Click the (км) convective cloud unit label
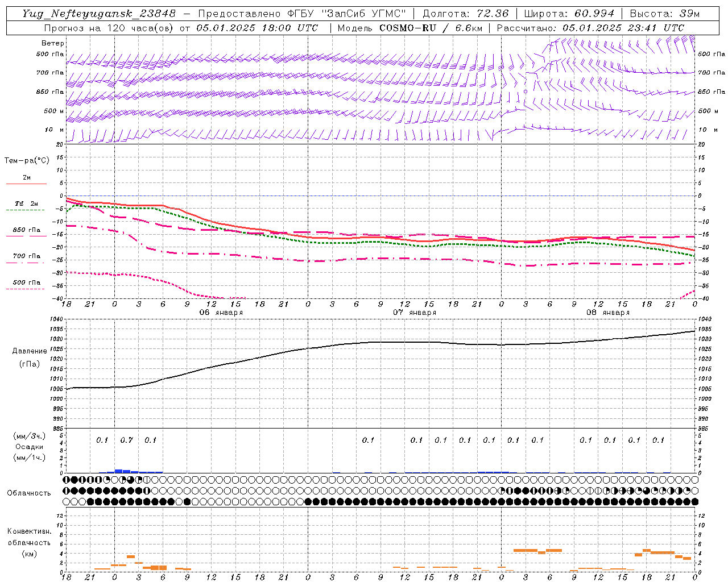This screenshot has height=582, width=728. (30, 553)
